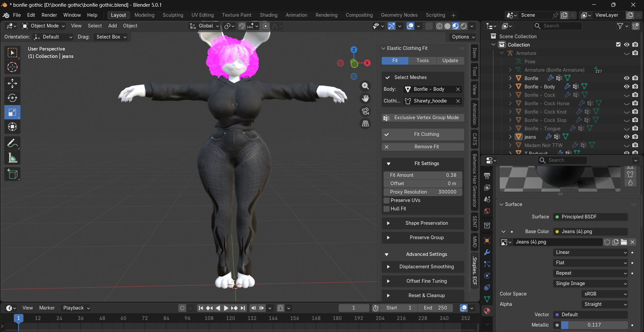The height and width of the screenshot is (332, 644).
Task: Select the Add Cube tool
Action: pyautogui.click(x=12, y=174)
